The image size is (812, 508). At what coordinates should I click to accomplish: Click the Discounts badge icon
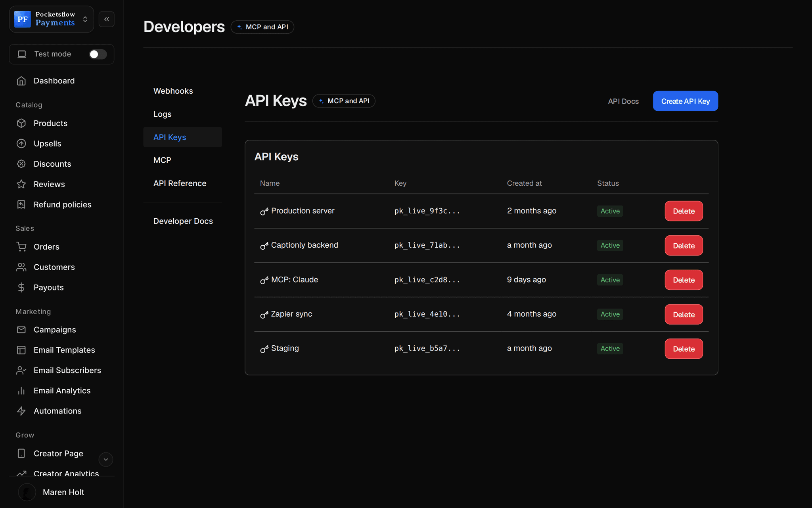pos(21,164)
